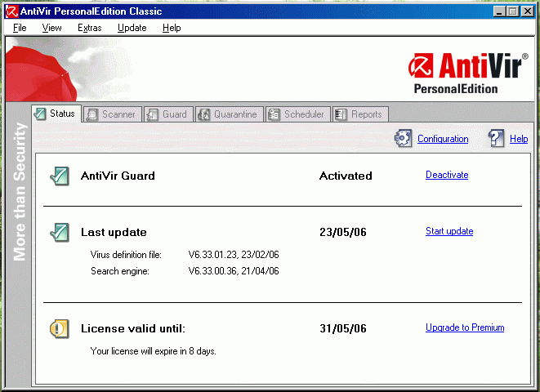Click the 'Search engine:' label
540x392 pixels.
click(x=120, y=271)
